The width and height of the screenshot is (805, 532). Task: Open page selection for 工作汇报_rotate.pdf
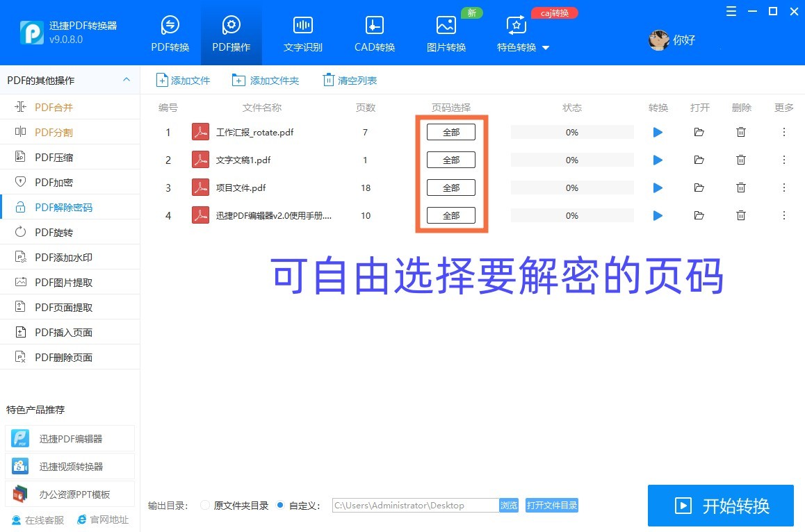450,133
